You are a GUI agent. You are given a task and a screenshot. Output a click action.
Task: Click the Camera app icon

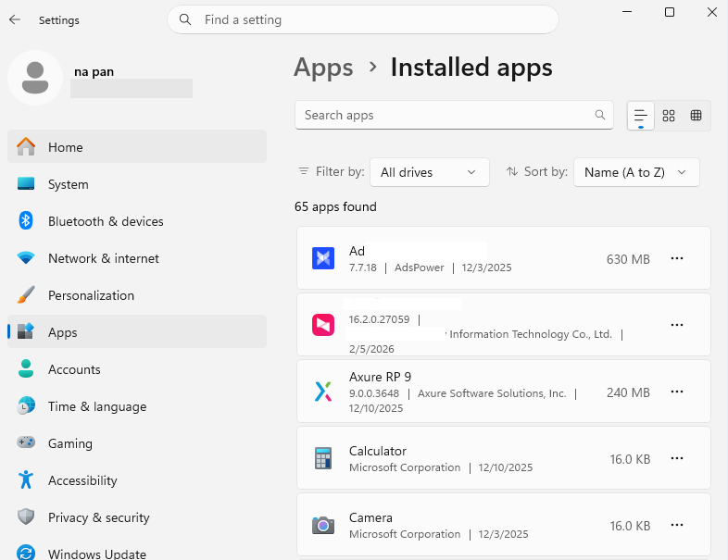(x=323, y=525)
